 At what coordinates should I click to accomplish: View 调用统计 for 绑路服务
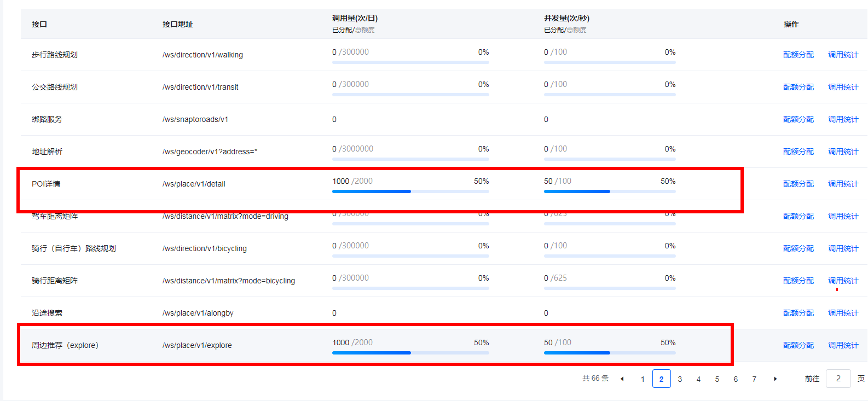[x=843, y=119]
